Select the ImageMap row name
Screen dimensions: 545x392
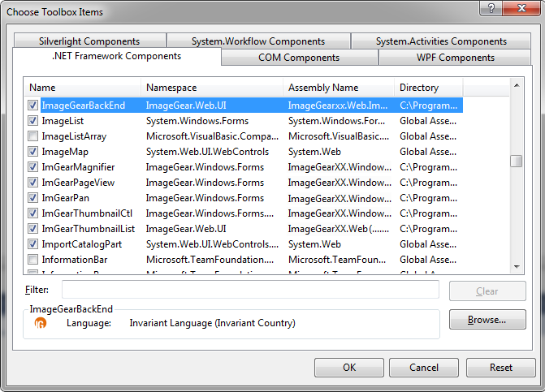click(x=65, y=152)
